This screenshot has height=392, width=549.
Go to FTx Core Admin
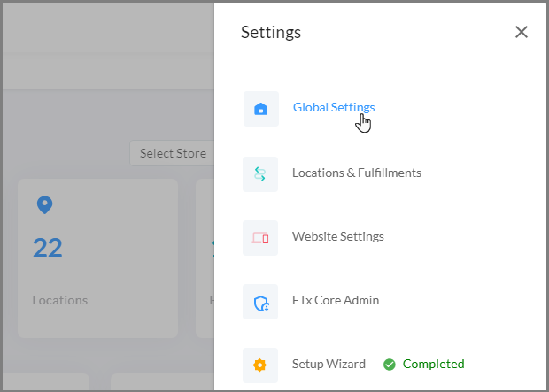pyautogui.click(x=336, y=300)
